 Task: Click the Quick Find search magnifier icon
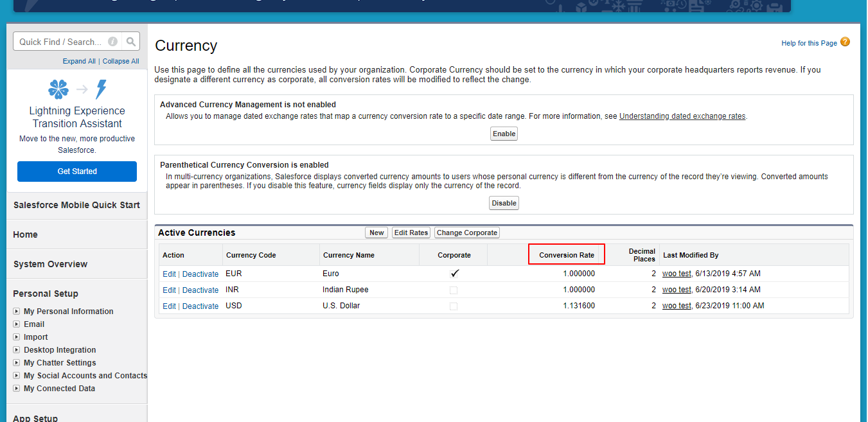click(131, 42)
